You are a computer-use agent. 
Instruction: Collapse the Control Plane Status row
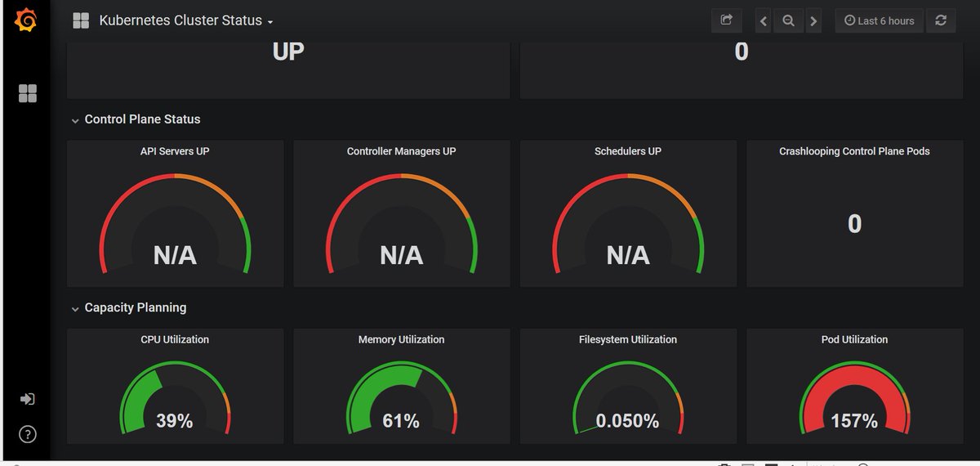click(x=136, y=119)
